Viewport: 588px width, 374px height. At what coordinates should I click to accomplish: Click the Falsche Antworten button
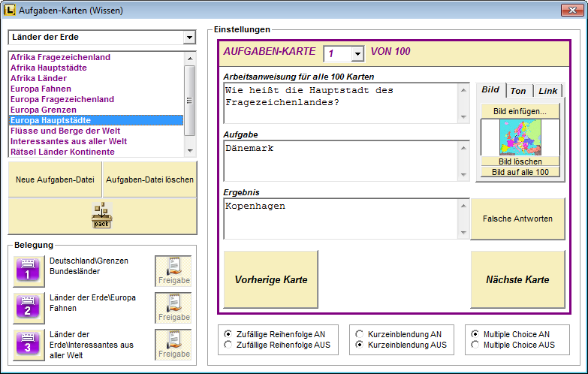click(x=517, y=219)
